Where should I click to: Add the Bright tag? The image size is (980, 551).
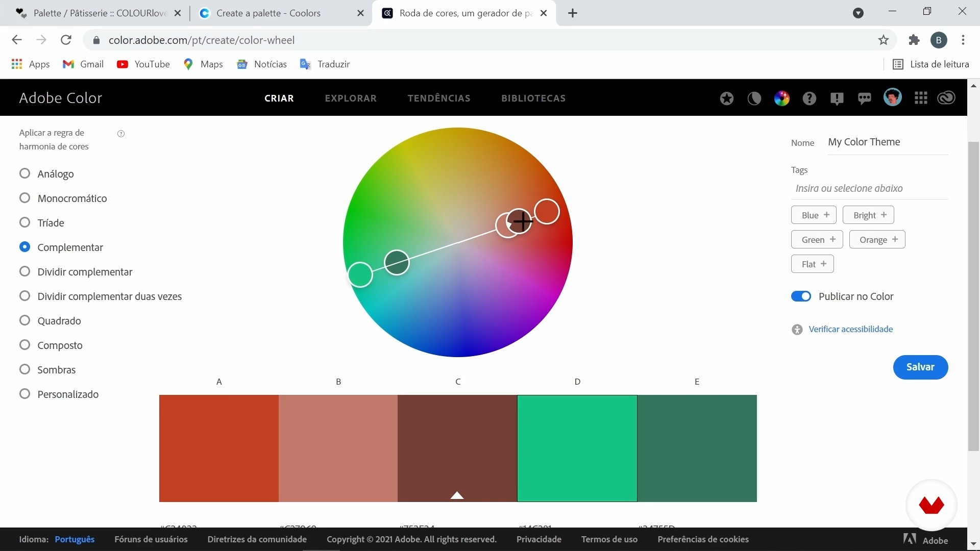tap(868, 215)
